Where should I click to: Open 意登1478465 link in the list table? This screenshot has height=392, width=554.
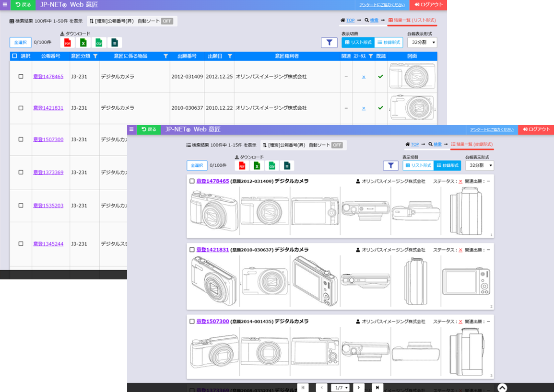(48, 76)
